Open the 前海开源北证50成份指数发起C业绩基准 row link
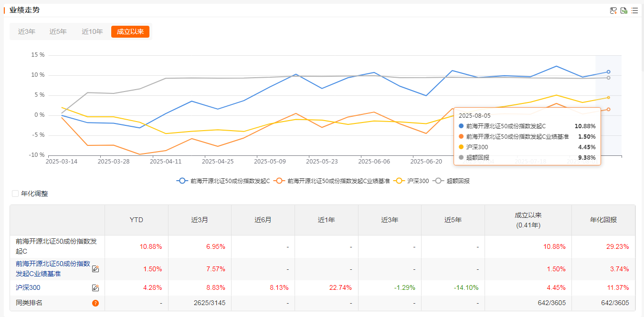This screenshot has width=644, height=317. coord(53,269)
